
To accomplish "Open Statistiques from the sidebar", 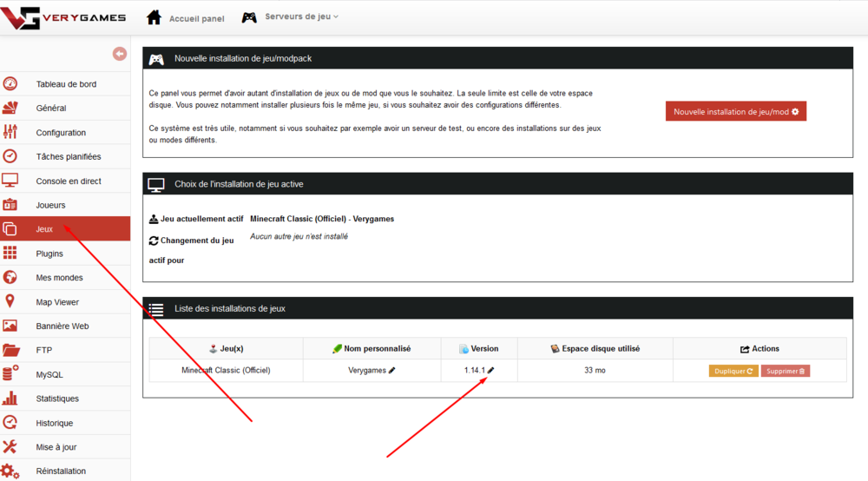I will tap(57, 399).
